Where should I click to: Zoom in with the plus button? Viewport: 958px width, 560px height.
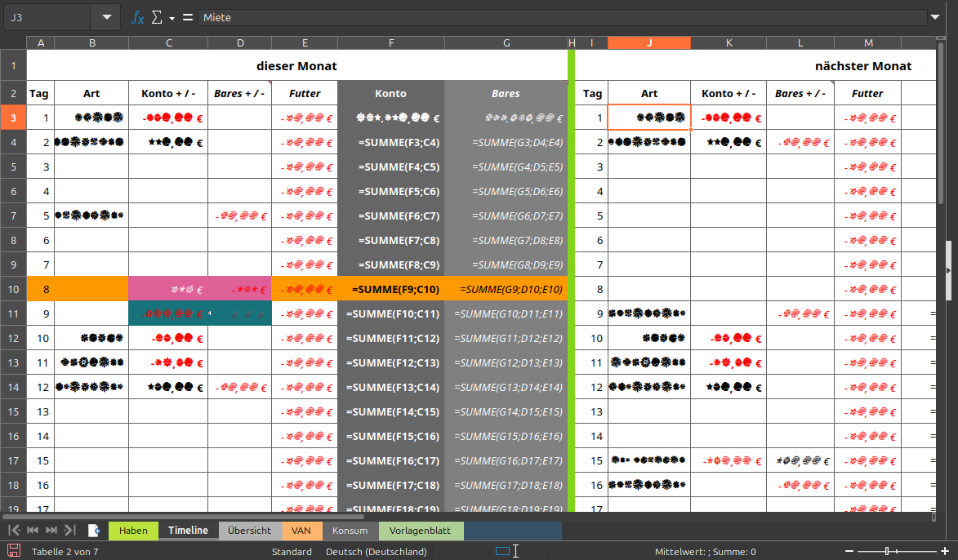coord(945,551)
